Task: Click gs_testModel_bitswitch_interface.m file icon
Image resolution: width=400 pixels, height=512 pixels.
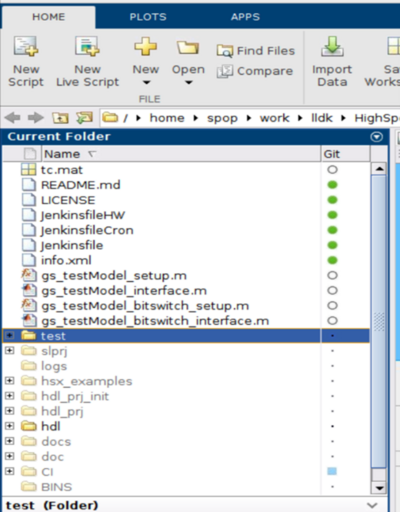Action: coord(29,321)
